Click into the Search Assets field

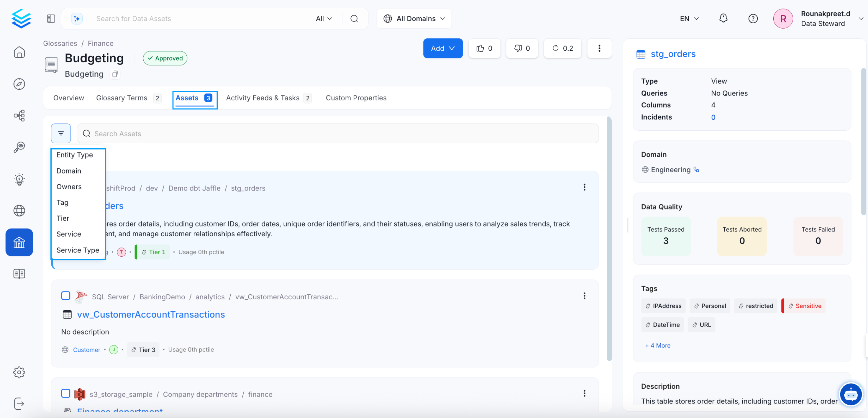click(x=337, y=134)
